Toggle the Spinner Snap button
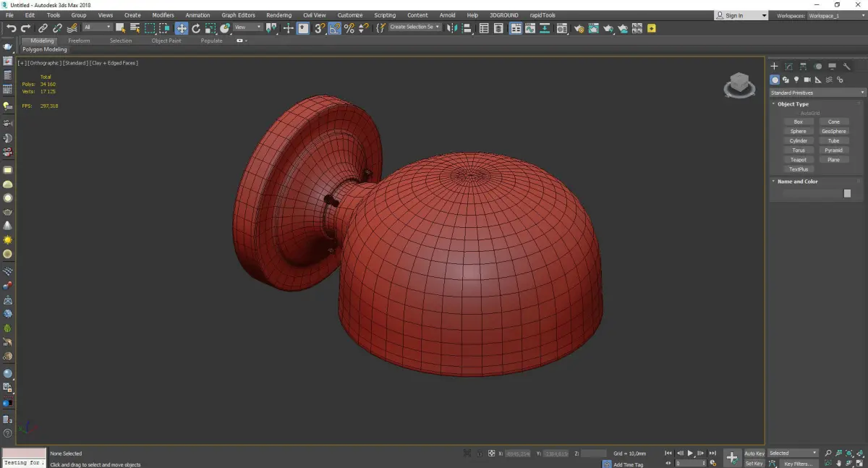This screenshot has height=468, width=868. point(362,28)
